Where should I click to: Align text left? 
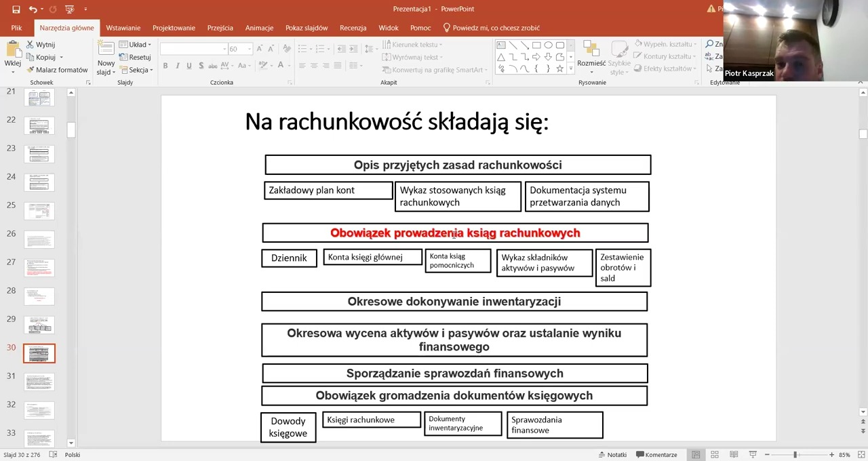[302, 66]
